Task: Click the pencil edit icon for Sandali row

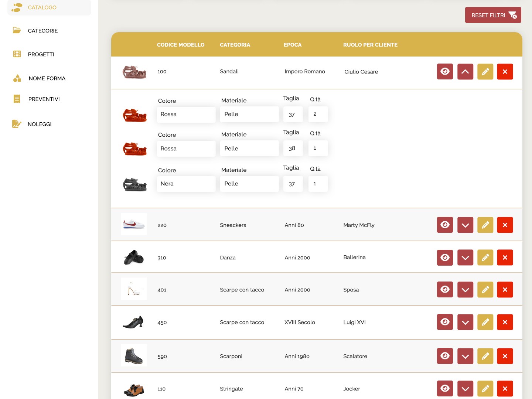Action: point(485,72)
